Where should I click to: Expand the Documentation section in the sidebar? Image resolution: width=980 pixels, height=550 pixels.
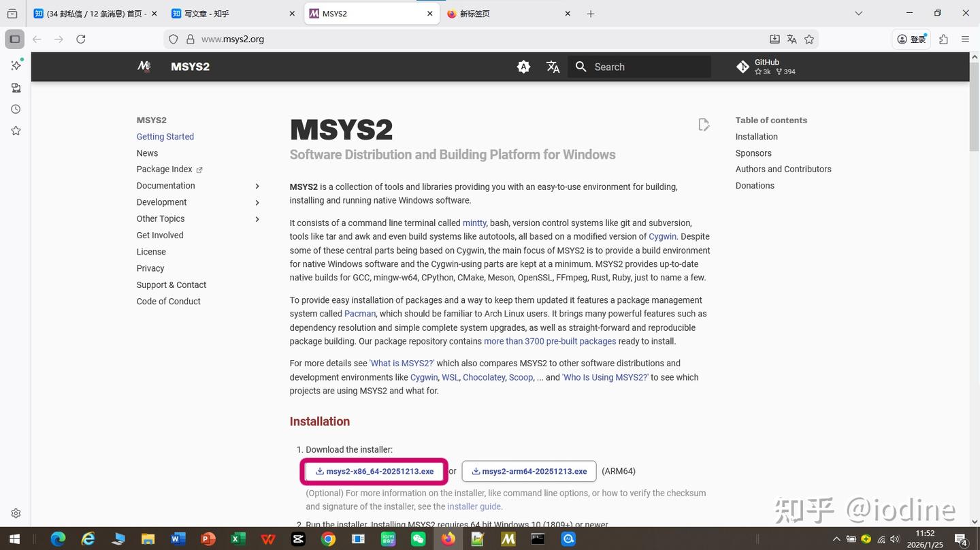click(x=257, y=185)
